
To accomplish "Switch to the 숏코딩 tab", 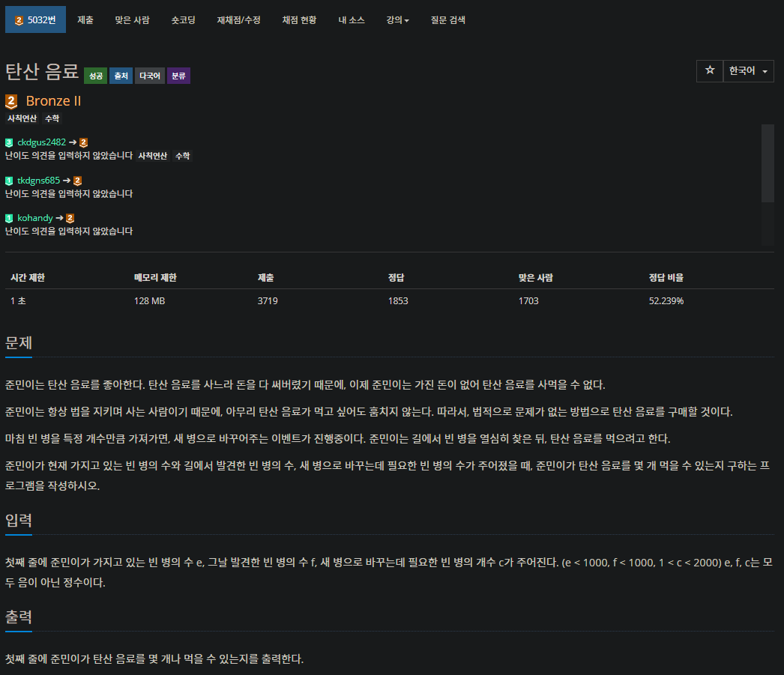I will click(183, 20).
